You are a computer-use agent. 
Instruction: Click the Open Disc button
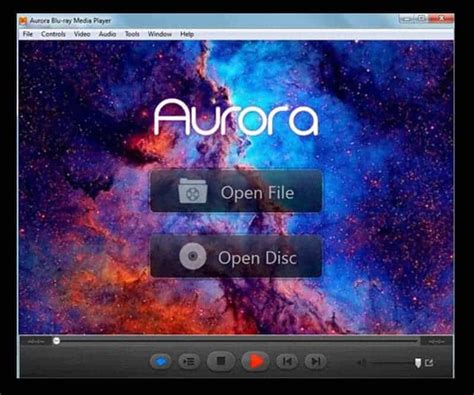click(236, 256)
